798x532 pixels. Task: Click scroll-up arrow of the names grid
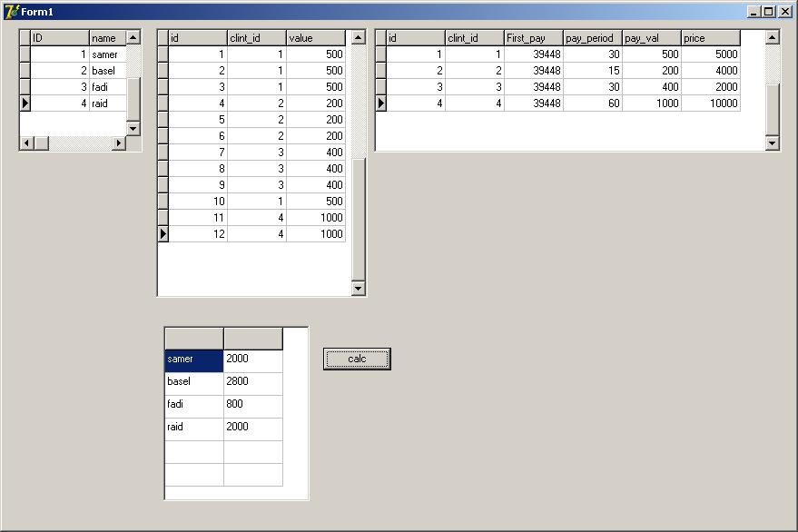coord(133,37)
